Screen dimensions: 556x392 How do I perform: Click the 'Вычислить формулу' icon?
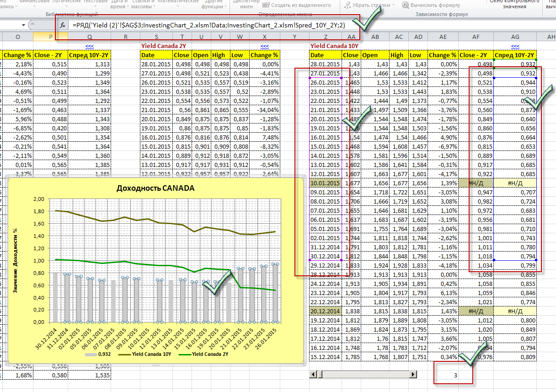tap(406, 5)
